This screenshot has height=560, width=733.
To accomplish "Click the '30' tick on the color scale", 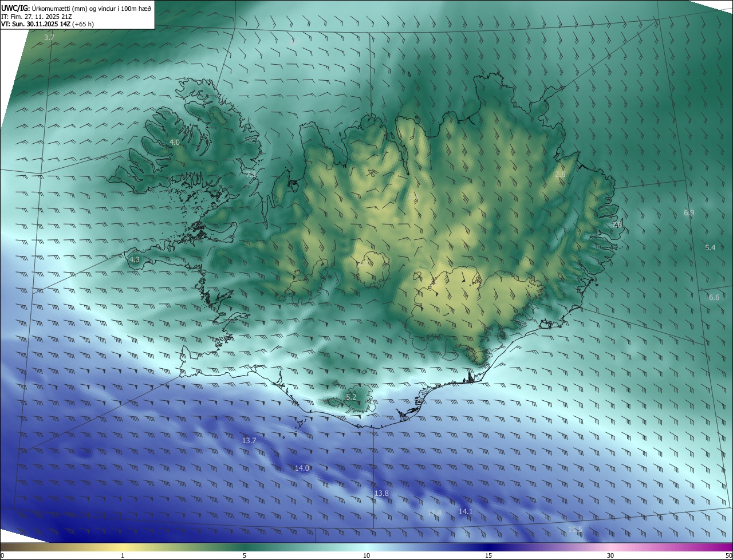I will pos(610,555).
